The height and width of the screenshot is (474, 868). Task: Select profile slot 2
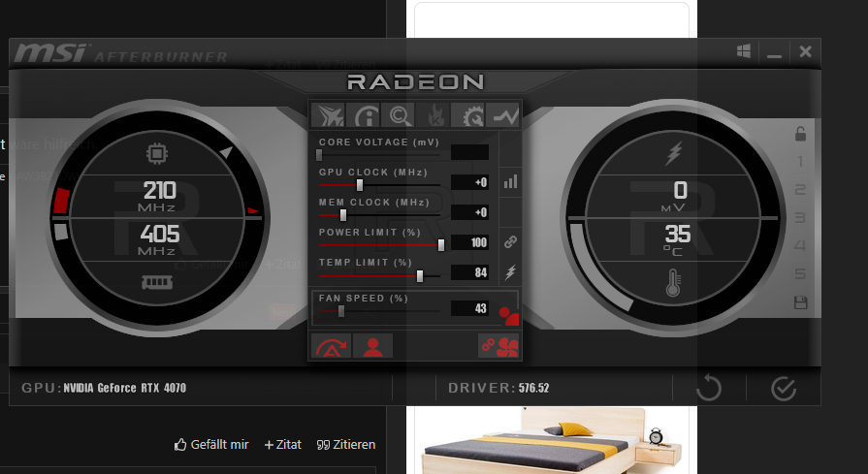[x=800, y=190]
